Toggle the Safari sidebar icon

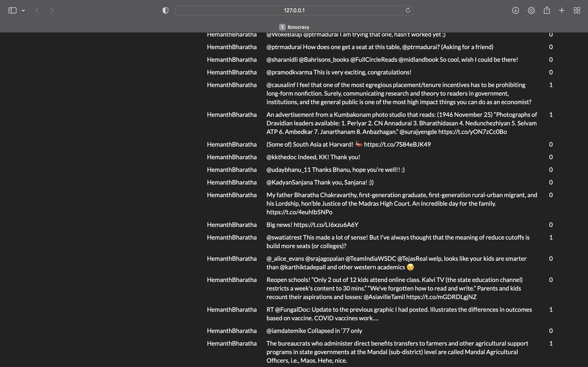click(x=12, y=10)
